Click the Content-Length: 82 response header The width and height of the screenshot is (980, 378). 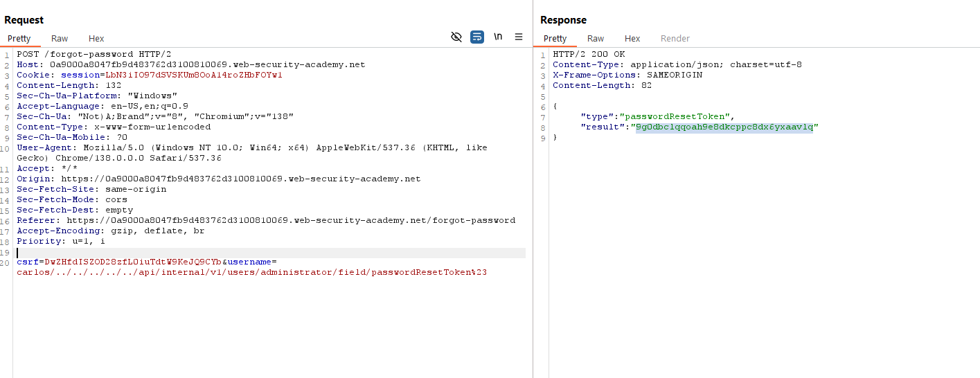click(x=602, y=86)
